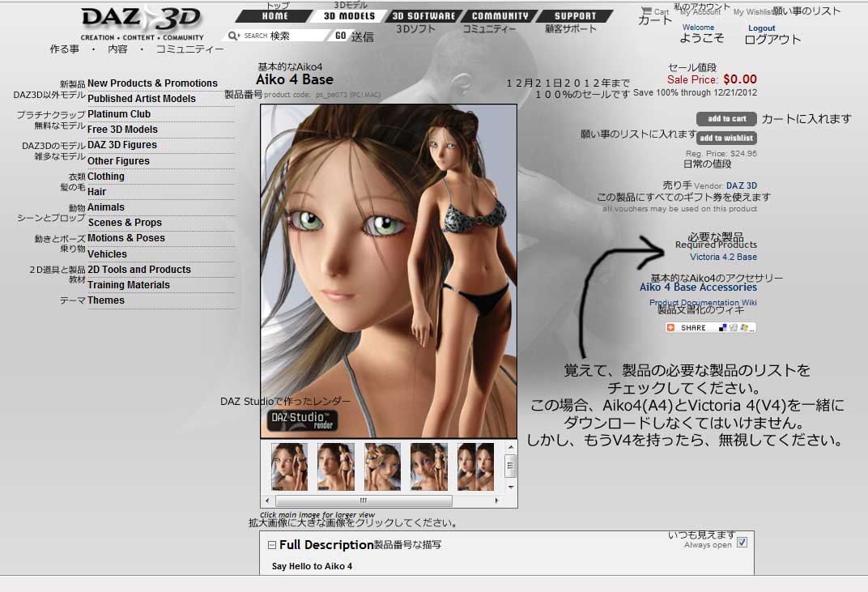Click the 'Aiko 4 Base' product title
868x592 pixels.
coord(295,79)
